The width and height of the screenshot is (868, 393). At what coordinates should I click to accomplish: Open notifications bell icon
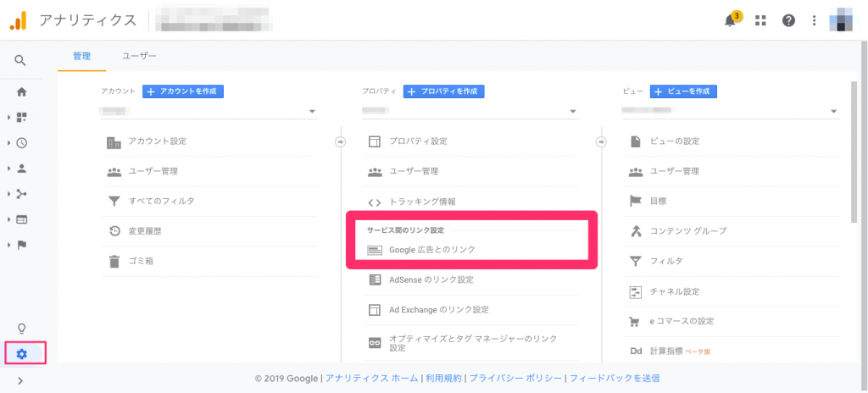[x=730, y=21]
